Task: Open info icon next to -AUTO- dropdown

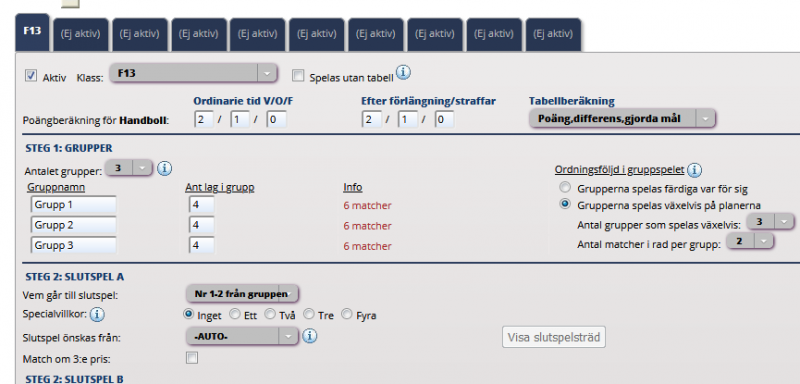Action: [x=310, y=336]
